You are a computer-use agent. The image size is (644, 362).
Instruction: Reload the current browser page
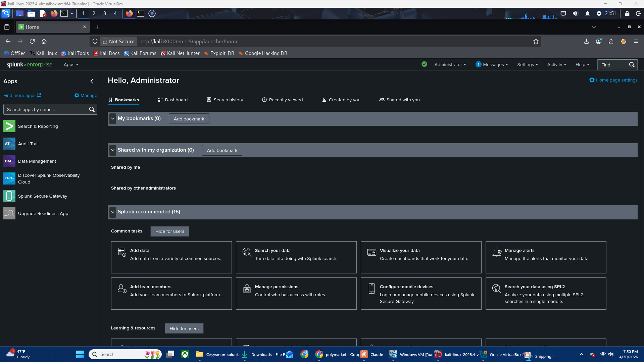[32, 41]
